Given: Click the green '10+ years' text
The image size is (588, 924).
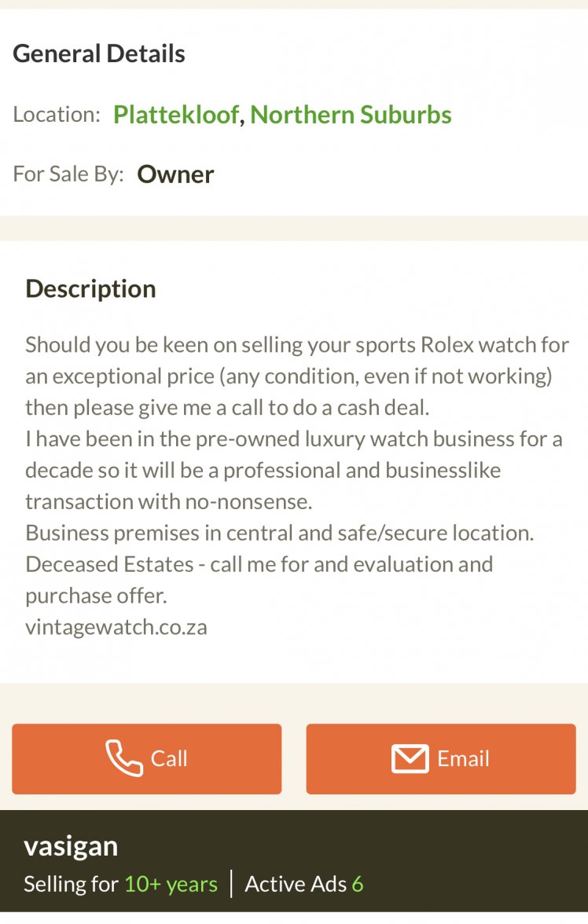Looking at the screenshot, I should 171,884.
